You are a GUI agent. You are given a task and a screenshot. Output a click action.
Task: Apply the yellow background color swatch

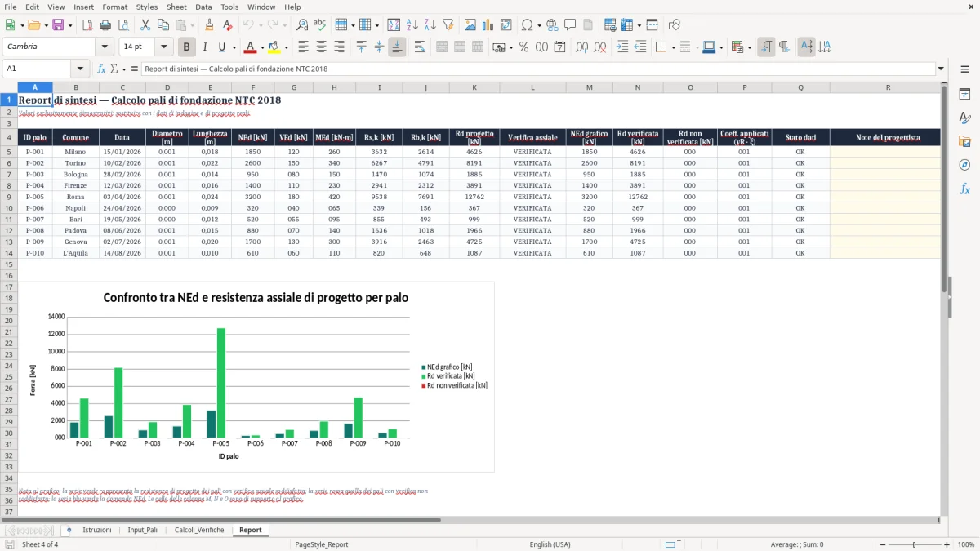coord(274,47)
